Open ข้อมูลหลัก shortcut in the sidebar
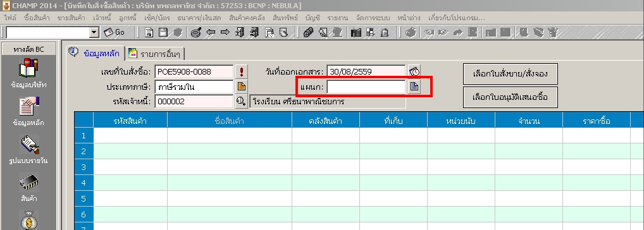644x230 pixels. [28, 111]
